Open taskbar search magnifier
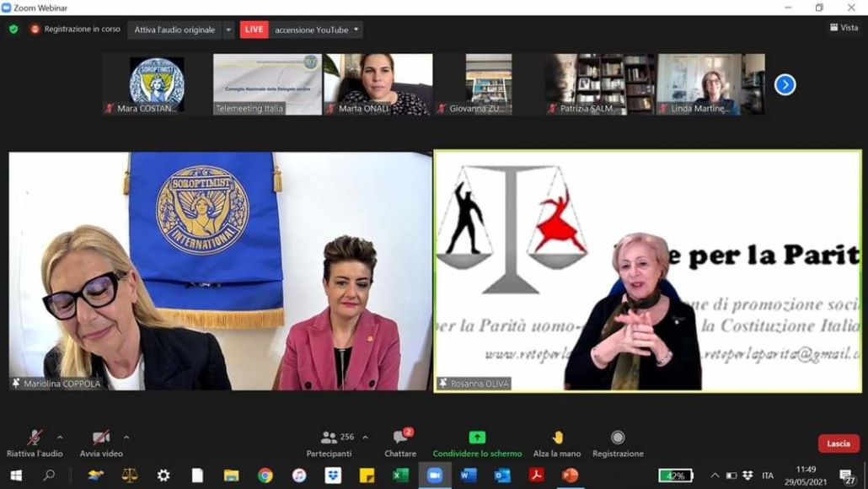This screenshot has height=489, width=868. [x=49, y=476]
